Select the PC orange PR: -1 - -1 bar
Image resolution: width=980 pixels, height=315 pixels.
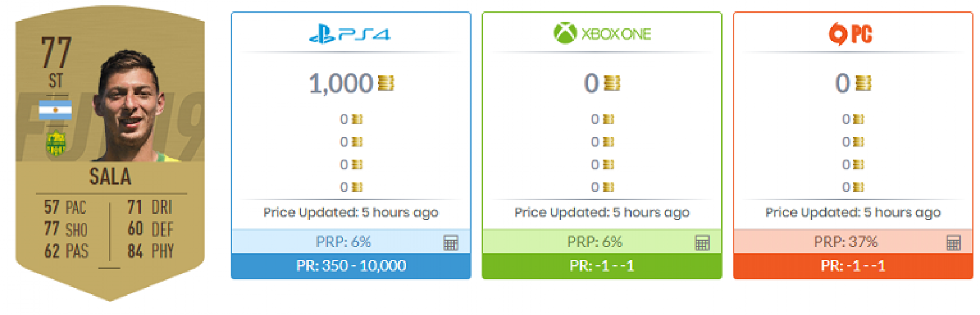pos(853,266)
